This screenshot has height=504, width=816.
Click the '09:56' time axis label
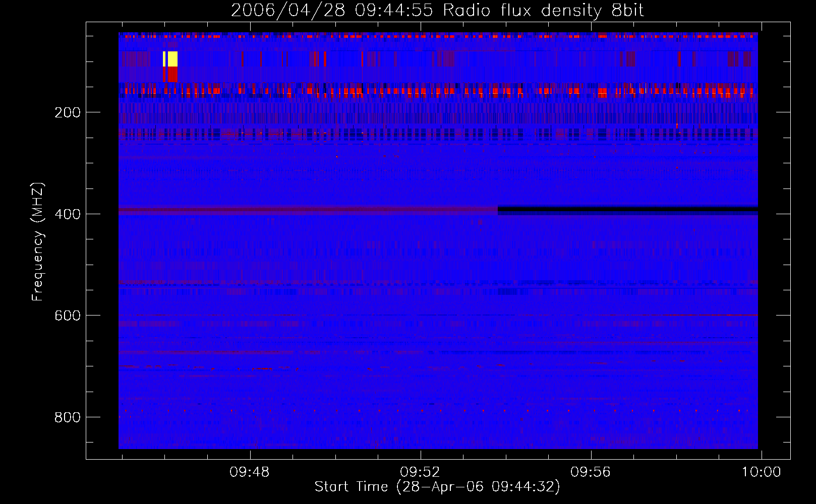591,472
